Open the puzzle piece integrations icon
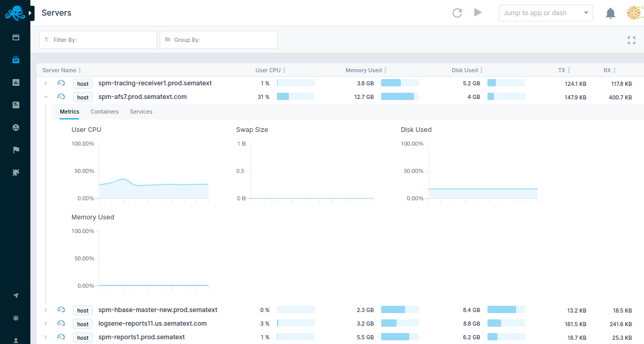 coord(16,172)
